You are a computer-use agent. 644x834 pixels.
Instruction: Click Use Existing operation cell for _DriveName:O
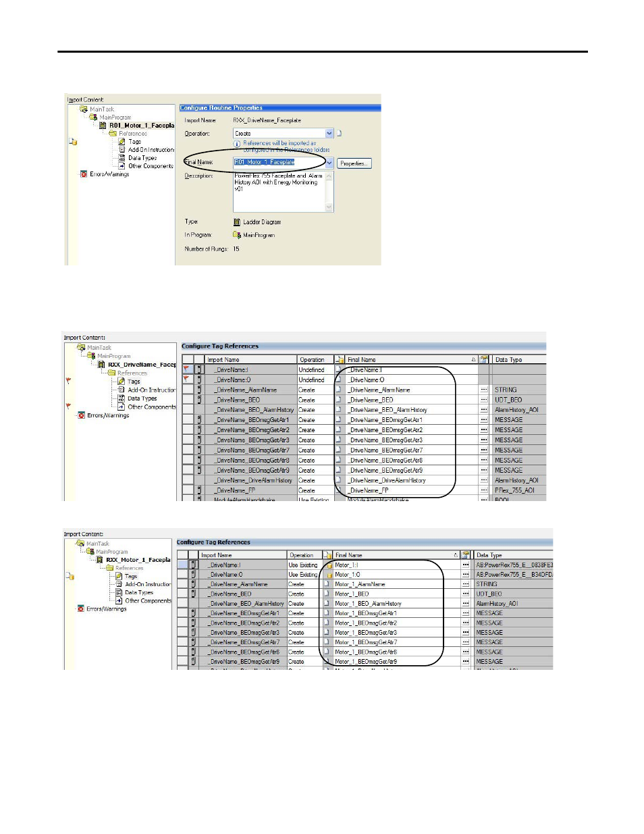(x=304, y=575)
